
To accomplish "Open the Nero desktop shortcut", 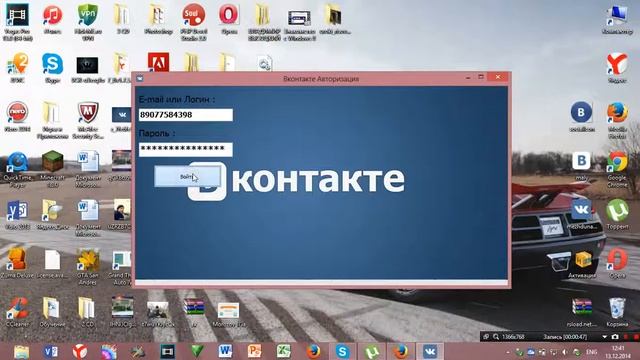I will (17, 117).
